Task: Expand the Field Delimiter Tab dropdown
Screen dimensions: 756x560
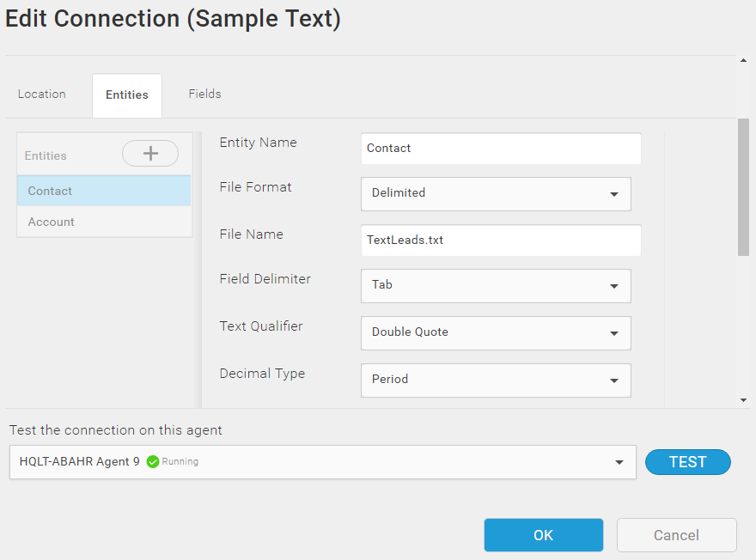Action: click(496, 286)
